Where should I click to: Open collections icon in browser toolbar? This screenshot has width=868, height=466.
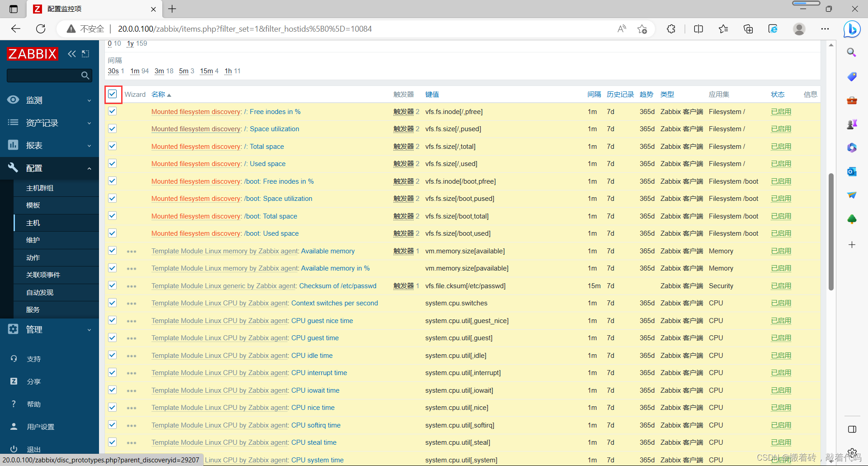(x=748, y=29)
